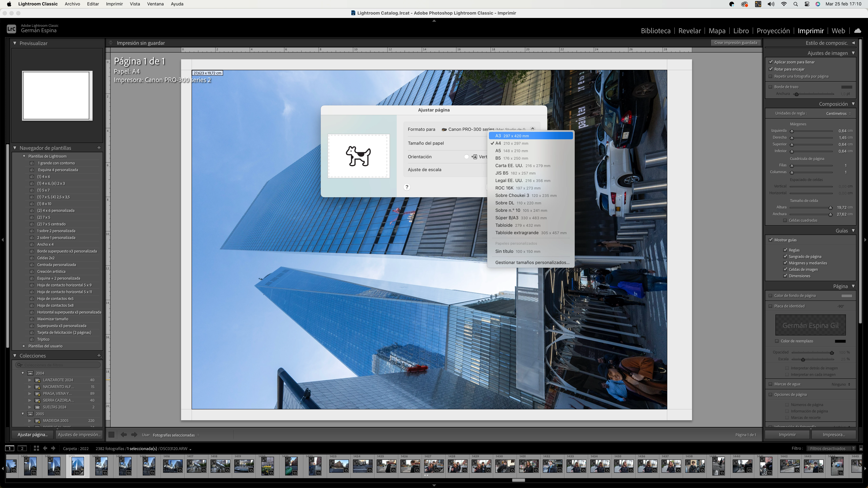Select Tríptico template in list
868x488 pixels.
tap(43, 339)
